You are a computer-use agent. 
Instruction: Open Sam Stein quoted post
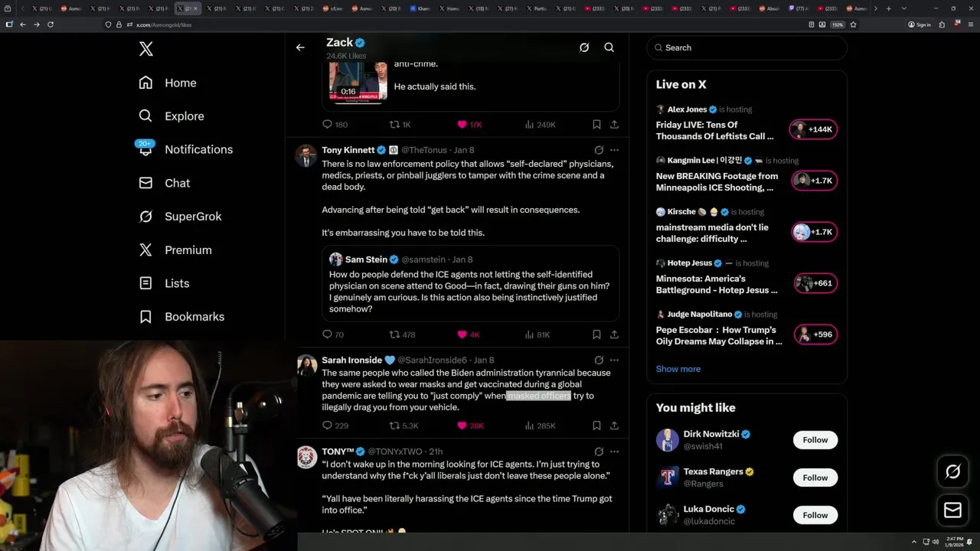(x=470, y=283)
